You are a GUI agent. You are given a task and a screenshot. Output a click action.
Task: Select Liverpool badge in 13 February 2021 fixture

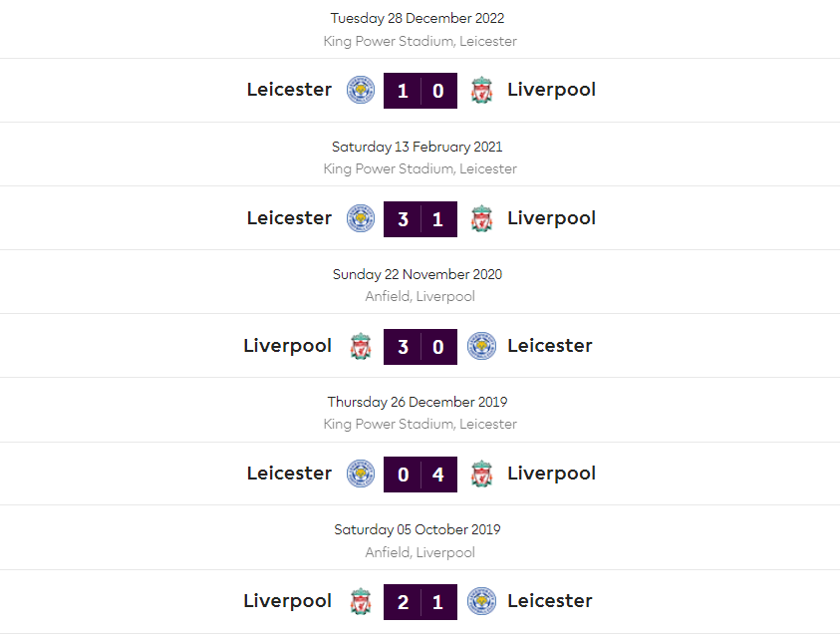point(481,218)
